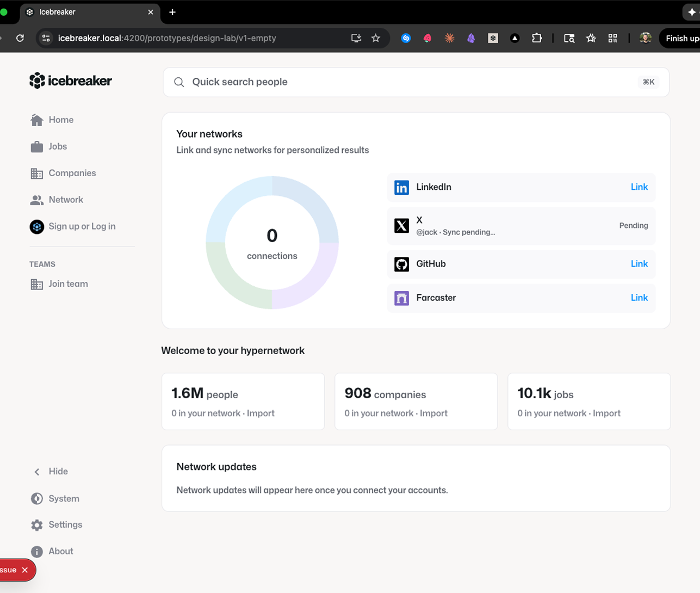Click the GitHub network icon
Screen dimensions: 700x593
401,264
